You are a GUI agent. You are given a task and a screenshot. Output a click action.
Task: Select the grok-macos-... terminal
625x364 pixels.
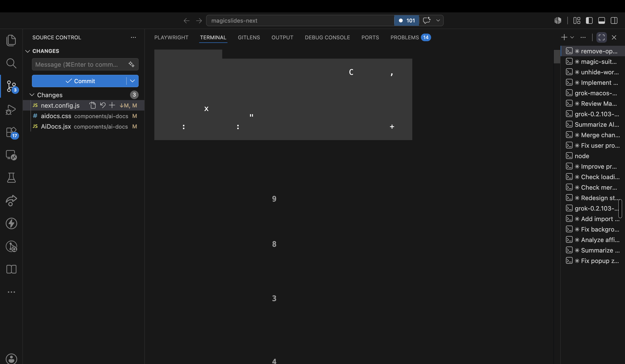pos(593,93)
